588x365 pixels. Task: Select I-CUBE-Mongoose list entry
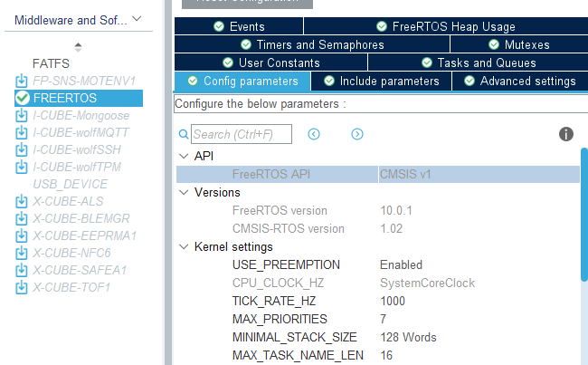pyautogui.click(x=81, y=115)
